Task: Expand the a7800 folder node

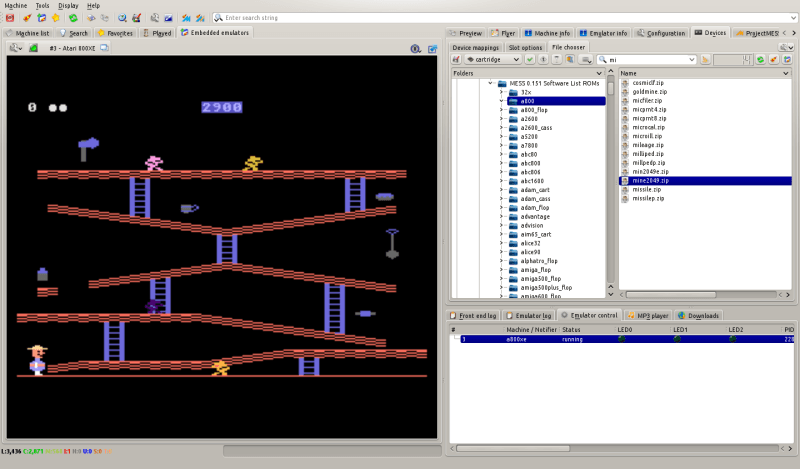Action: click(x=501, y=145)
